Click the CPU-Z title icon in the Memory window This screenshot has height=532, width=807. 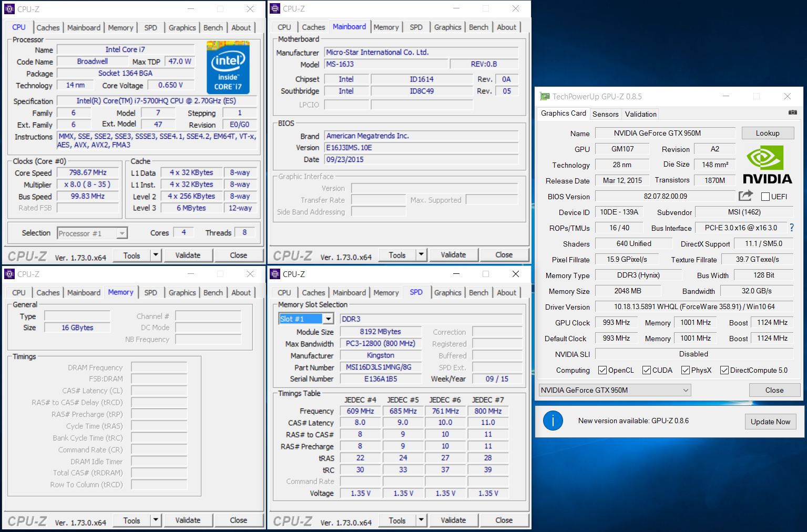pos(9,274)
